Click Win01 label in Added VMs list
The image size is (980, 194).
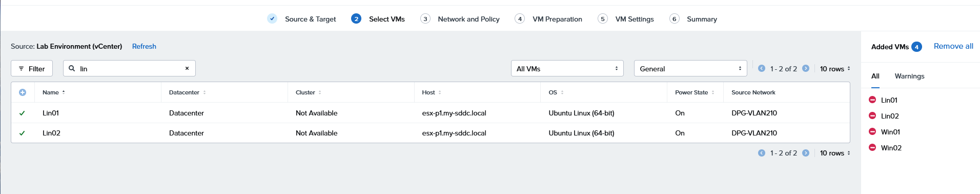point(890,132)
